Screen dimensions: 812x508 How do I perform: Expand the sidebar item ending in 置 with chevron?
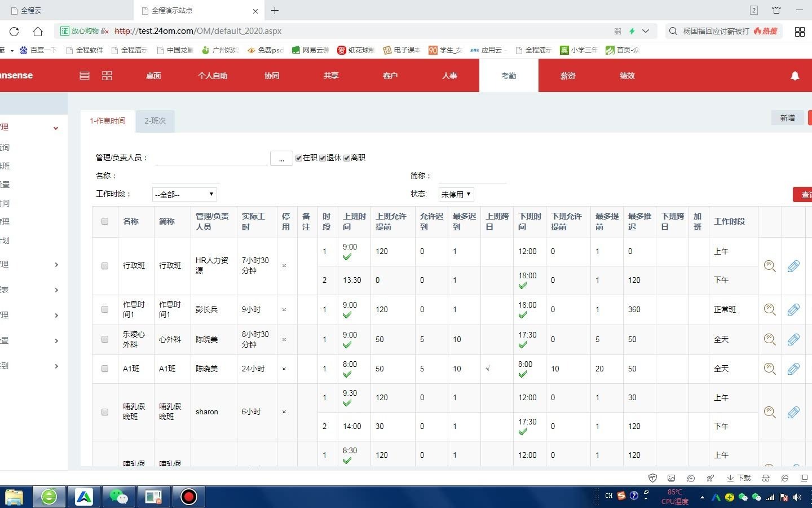[x=56, y=341]
